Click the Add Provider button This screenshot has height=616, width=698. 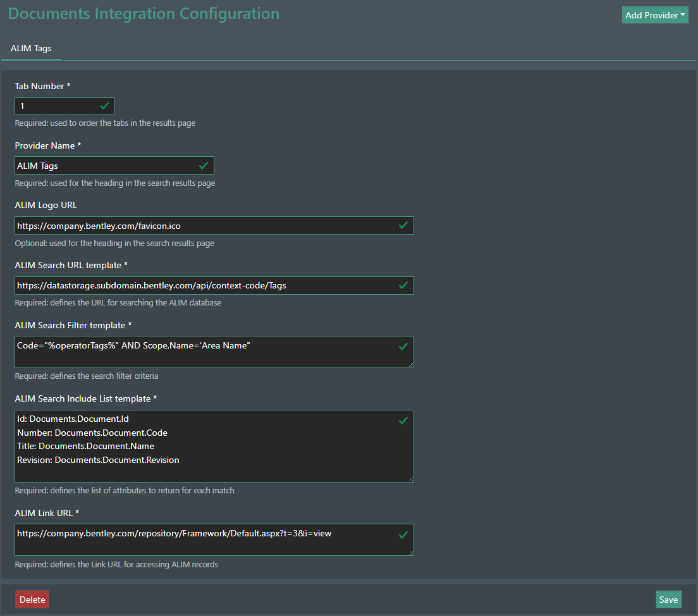(651, 15)
